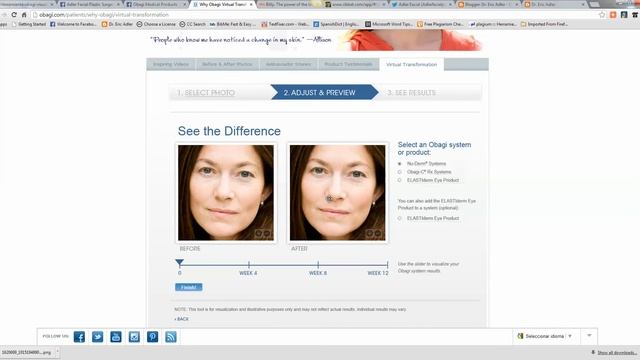640x360 pixels.
Task: Open the 'Choose a License' bookmark
Action: [156, 24]
